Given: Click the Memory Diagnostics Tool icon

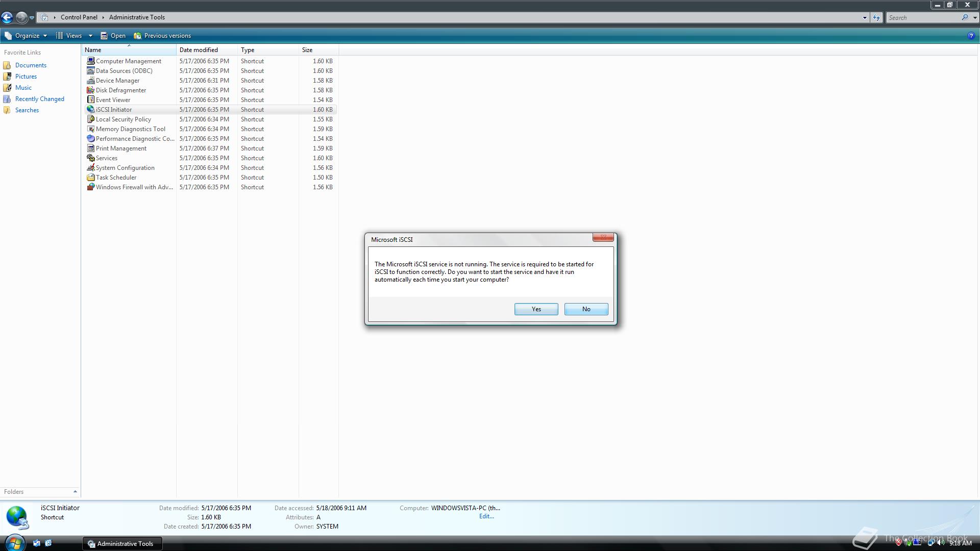Looking at the screenshot, I should 90,129.
